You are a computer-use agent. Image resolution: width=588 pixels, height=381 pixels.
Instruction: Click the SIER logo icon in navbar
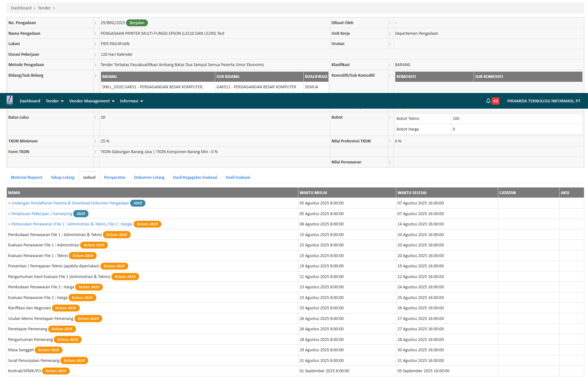pos(10,100)
